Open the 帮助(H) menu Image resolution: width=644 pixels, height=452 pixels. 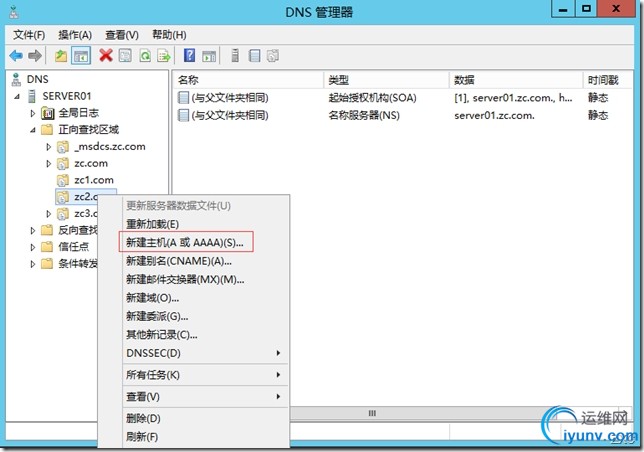click(x=169, y=35)
